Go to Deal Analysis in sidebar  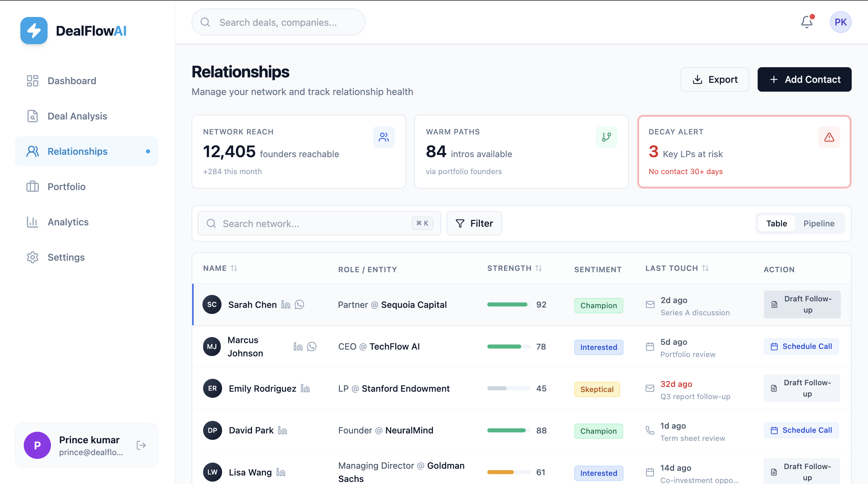click(77, 116)
